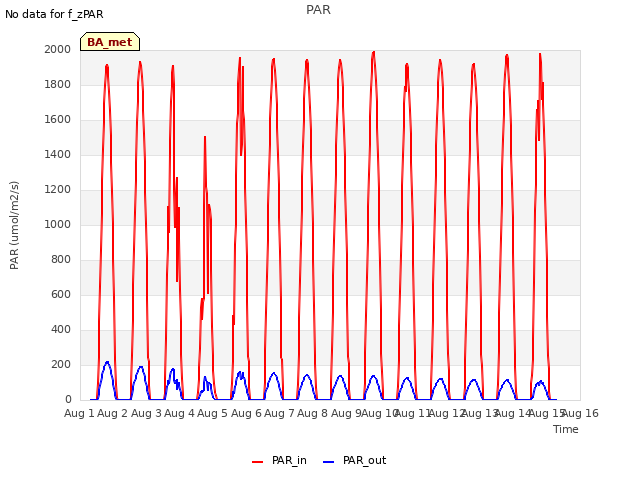Click the 400 y-axis tick value
640x480 pixels.
click(61, 329)
